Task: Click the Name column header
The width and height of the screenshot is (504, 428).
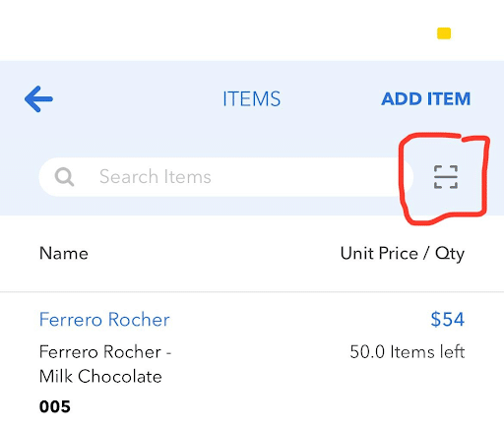Action: 64,254
